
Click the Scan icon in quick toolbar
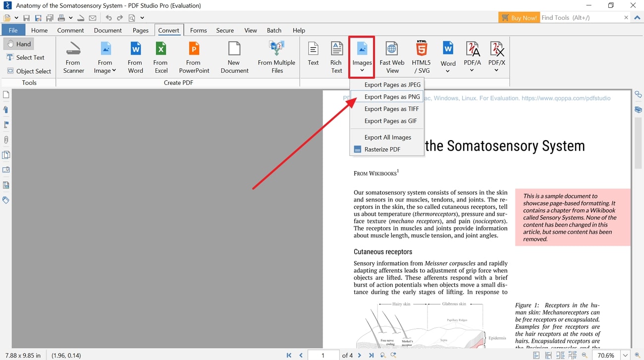[81, 18]
